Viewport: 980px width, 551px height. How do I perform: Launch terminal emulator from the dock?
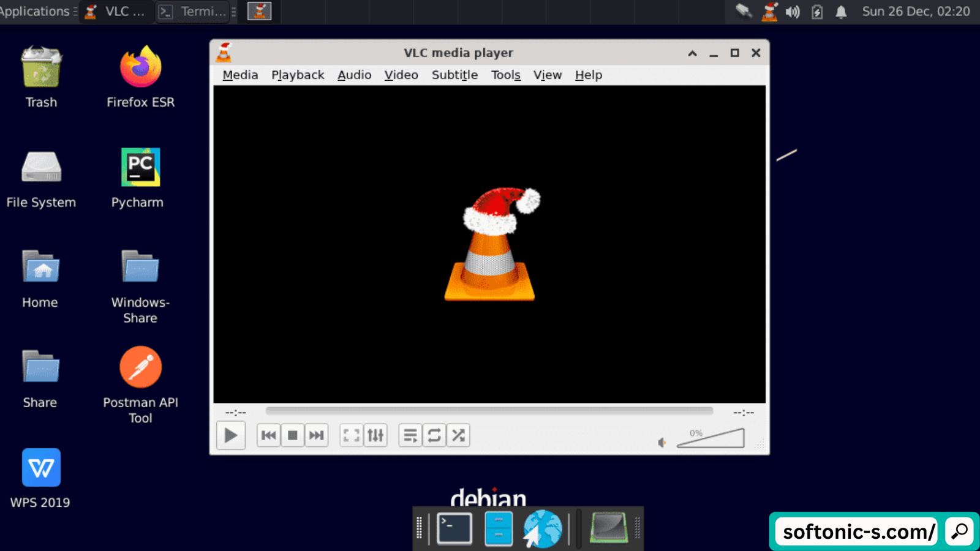[x=454, y=528]
